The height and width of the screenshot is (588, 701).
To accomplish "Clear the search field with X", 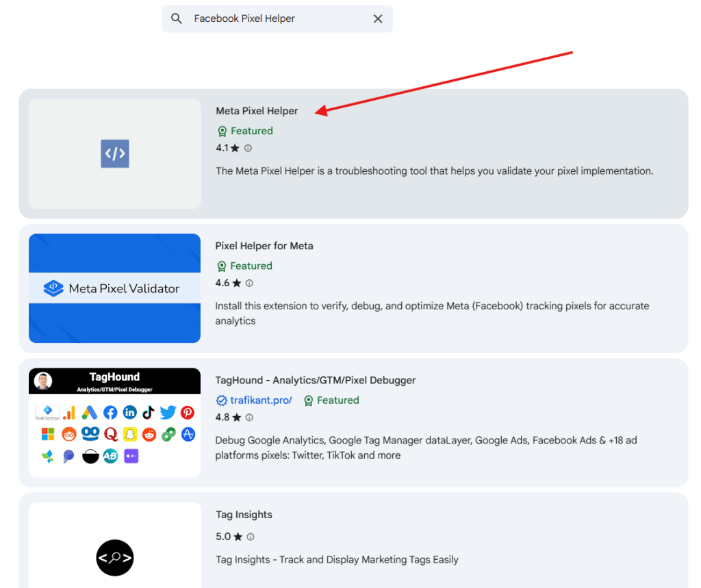I will pyautogui.click(x=378, y=18).
